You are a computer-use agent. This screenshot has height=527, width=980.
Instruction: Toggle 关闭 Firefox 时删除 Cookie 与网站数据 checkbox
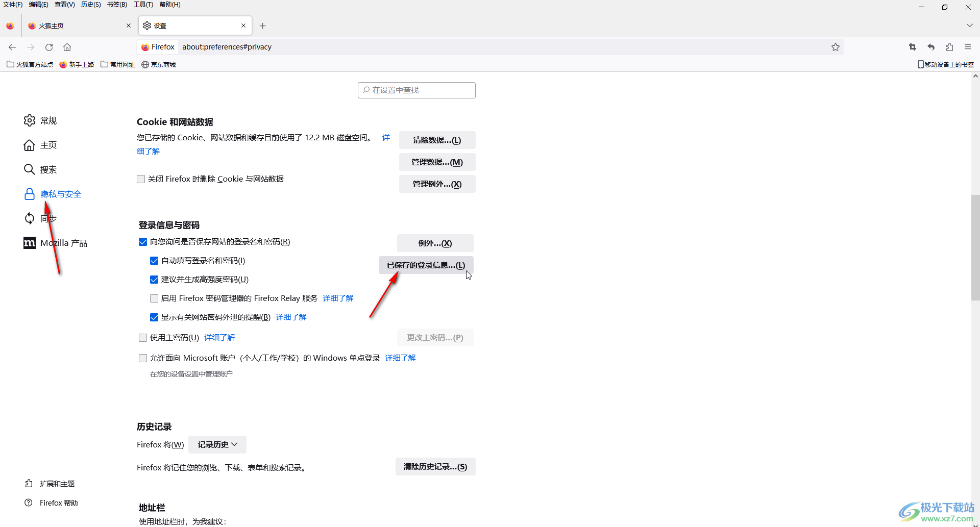pos(141,179)
